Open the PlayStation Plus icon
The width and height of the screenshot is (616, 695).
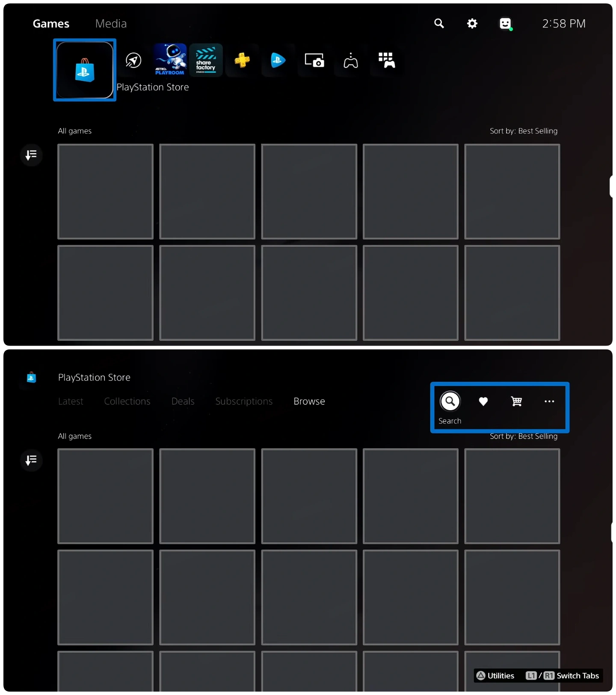click(242, 60)
